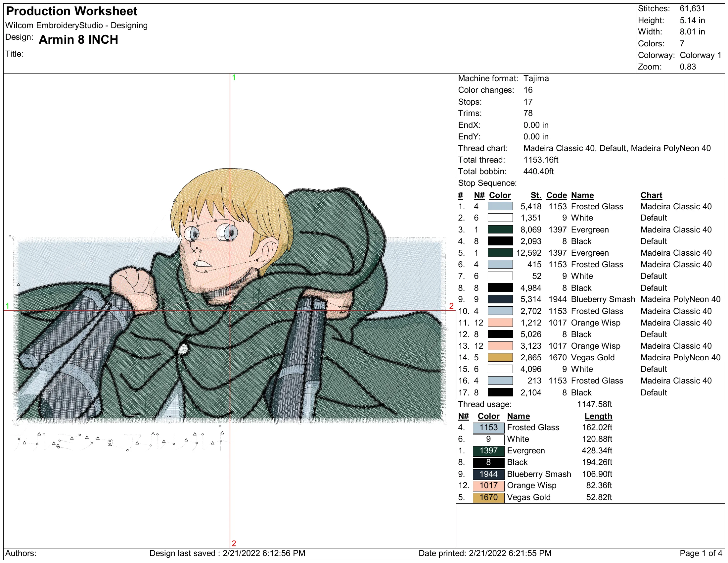Click the Black swatch numbered 8 in thread usage
Viewport: 728px width, 563px height.
pos(488,463)
